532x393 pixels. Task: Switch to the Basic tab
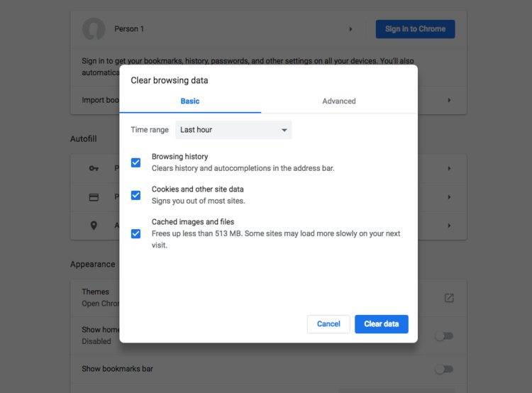(x=190, y=101)
